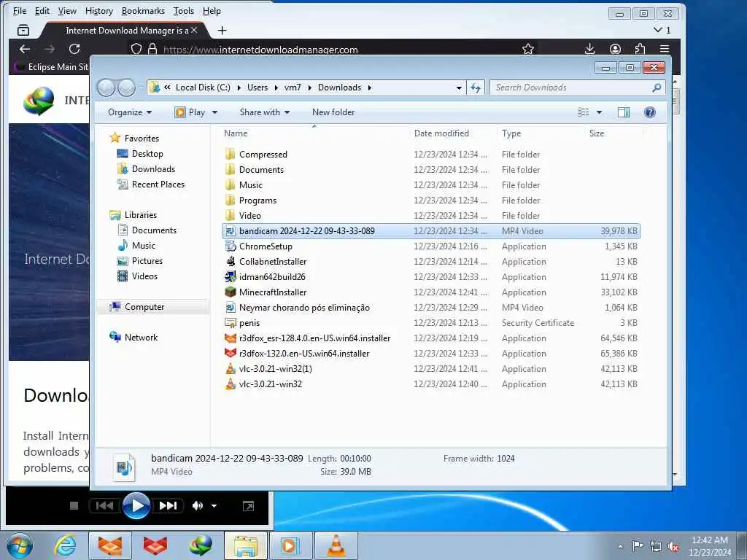Open the Firefox Tools menu

tap(183, 10)
